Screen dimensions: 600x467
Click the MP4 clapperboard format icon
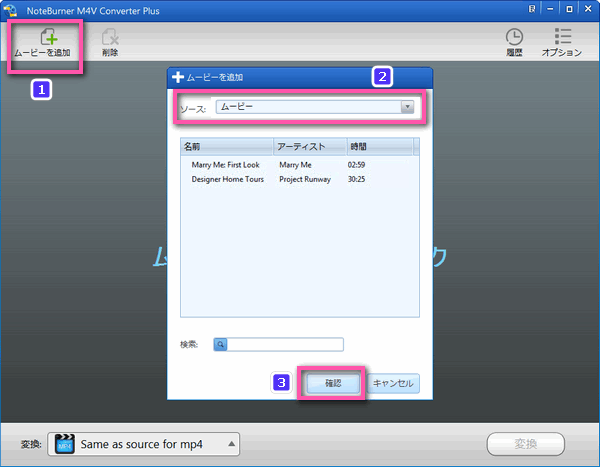[x=65, y=444]
